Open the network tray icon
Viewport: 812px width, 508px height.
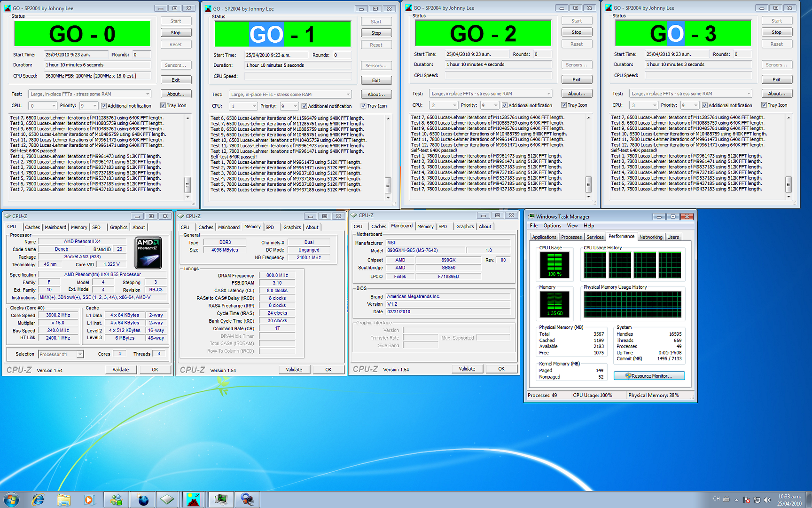757,500
